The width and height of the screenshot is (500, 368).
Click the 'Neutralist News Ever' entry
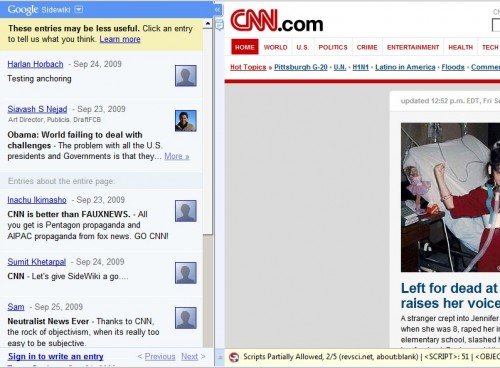coord(83,332)
